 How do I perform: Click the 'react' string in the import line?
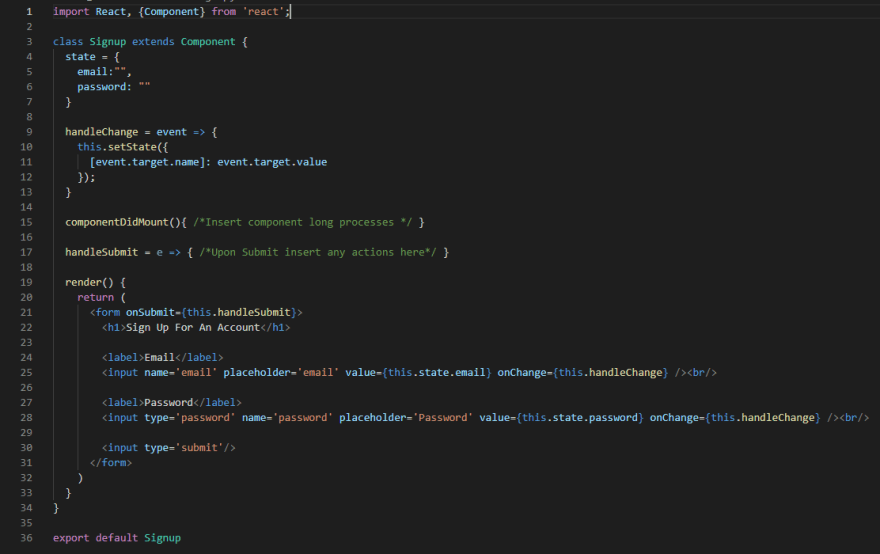pyautogui.click(x=263, y=12)
